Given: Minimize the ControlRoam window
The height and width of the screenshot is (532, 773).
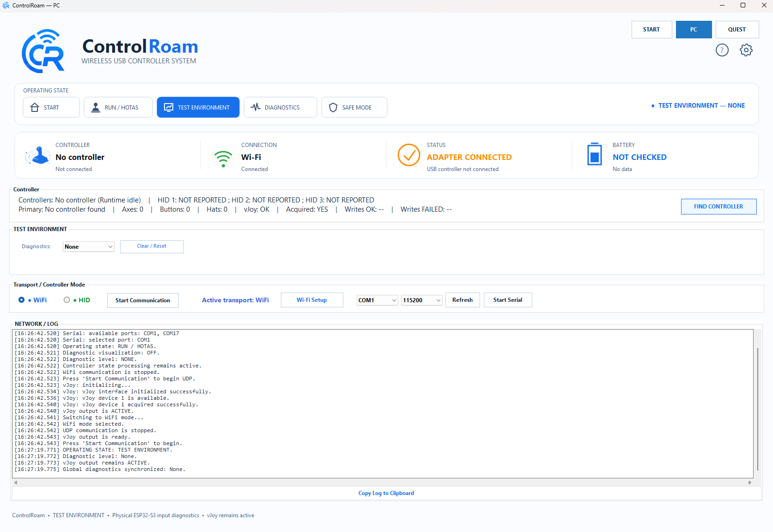Looking at the screenshot, I should click(x=722, y=6).
